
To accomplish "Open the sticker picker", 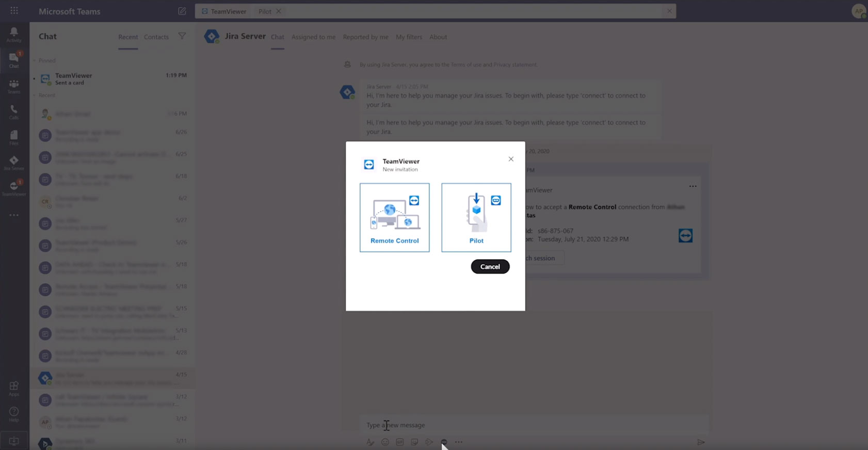I will pos(414,442).
